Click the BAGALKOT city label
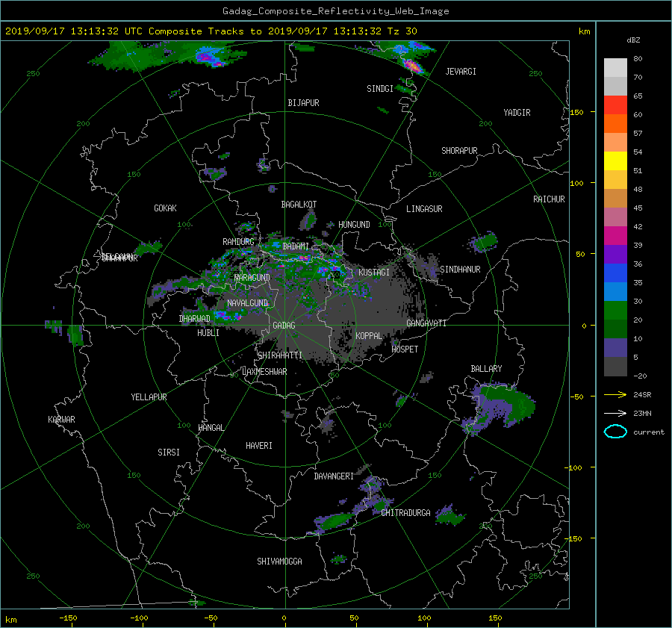Screen dimensions: 672x628 299,205
